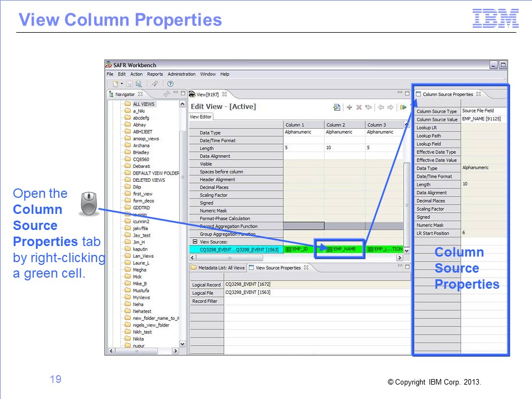532x399 pixels.
Task: Close the Column Source Properties tab
Action: pos(478,94)
